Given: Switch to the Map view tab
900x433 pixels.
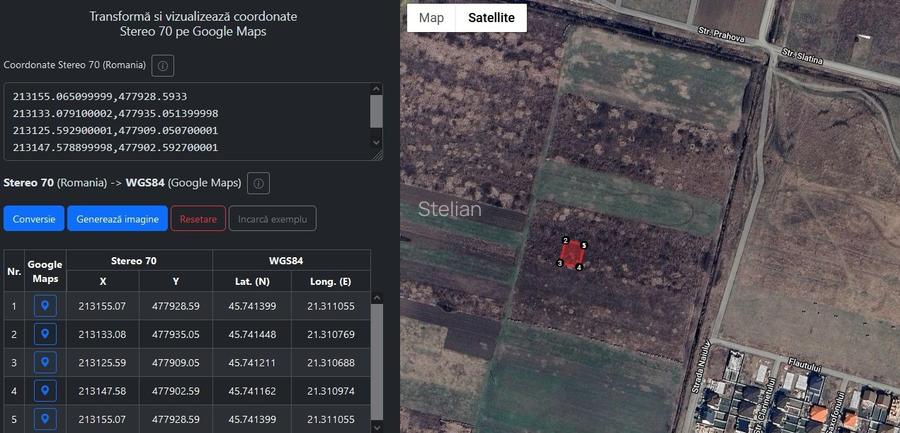Looking at the screenshot, I should point(431,18).
